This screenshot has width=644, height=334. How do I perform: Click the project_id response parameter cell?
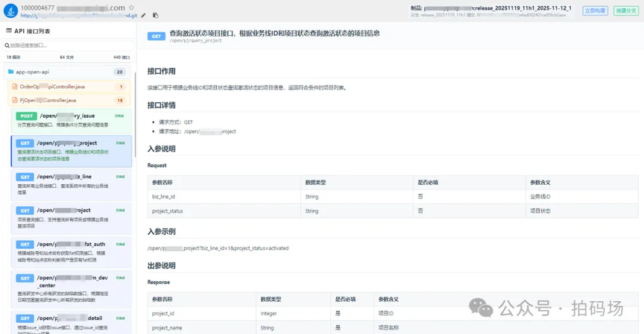(x=202, y=313)
